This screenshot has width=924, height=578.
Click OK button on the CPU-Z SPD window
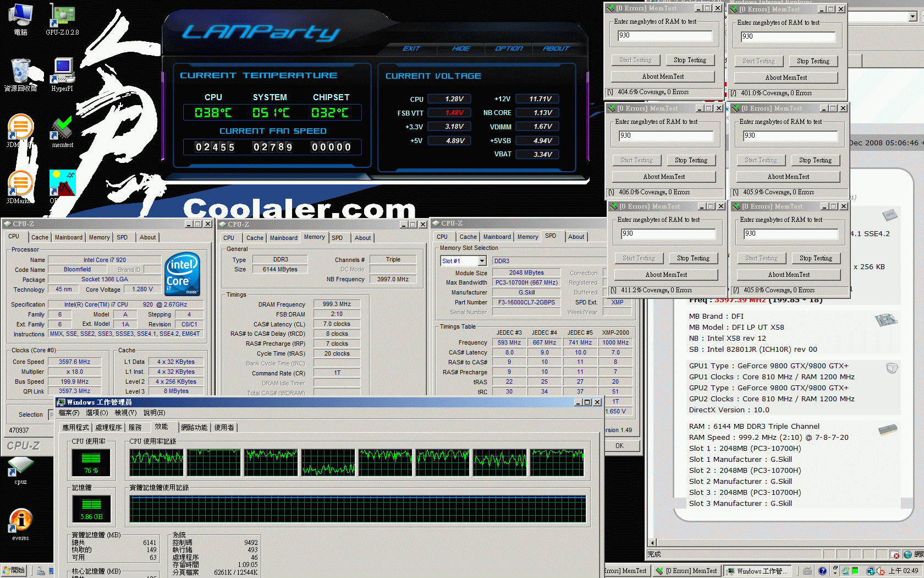point(620,446)
